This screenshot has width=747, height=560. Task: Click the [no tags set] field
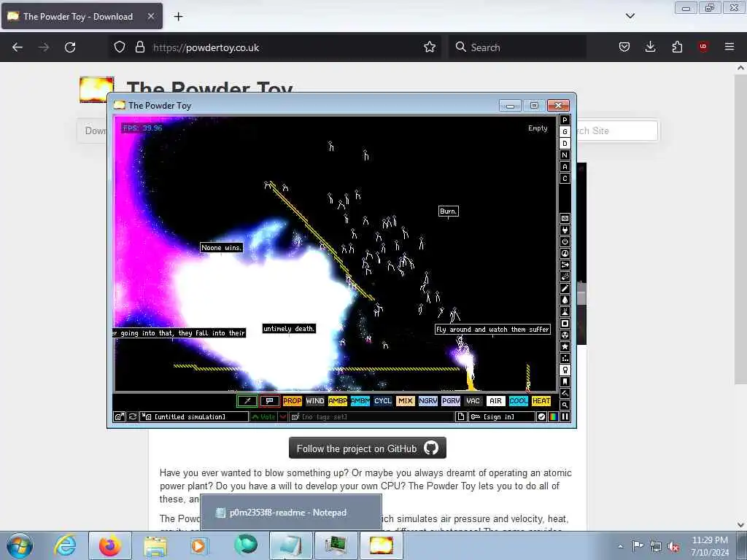pos(371,416)
